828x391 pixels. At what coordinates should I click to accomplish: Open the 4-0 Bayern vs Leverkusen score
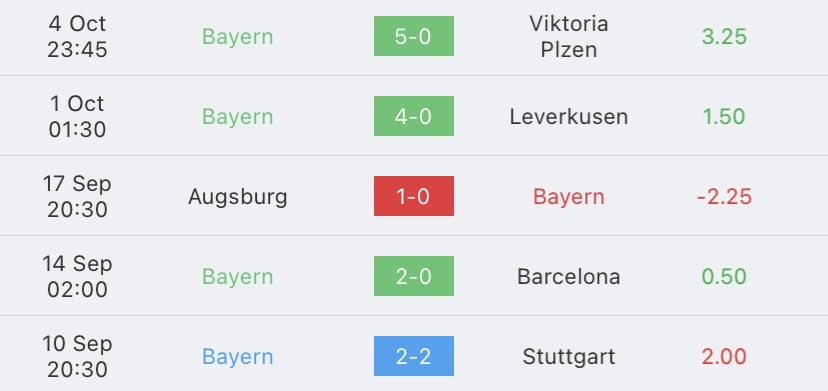[x=413, y=116]
